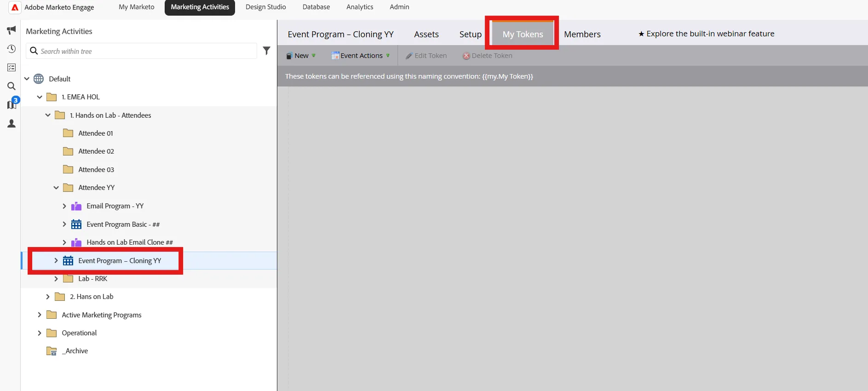
Task: Click the Attendee 01 folder icon
Action: [x=68, y=133]
